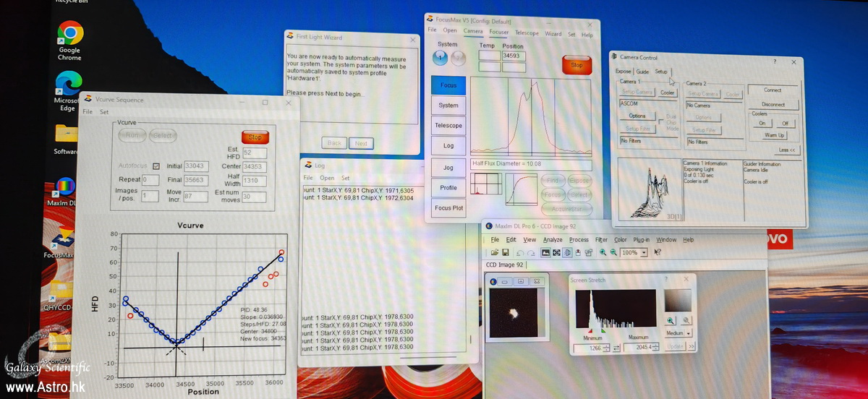Screen dimensions: 868x399
Task: Click the context help arrow icon in MaxIm DL
Action: (x=658, y=252)
